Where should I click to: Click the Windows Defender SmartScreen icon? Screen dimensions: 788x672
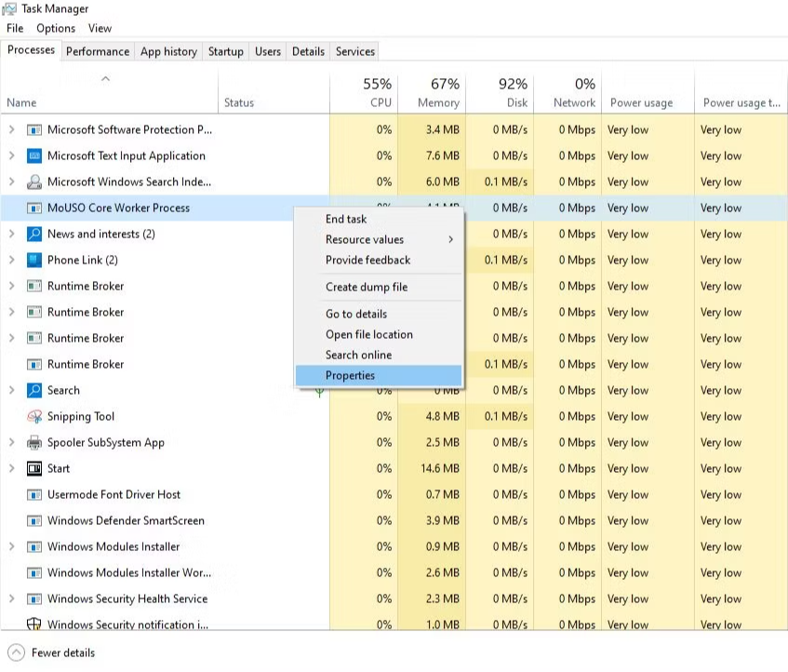[x=33, y=521]
